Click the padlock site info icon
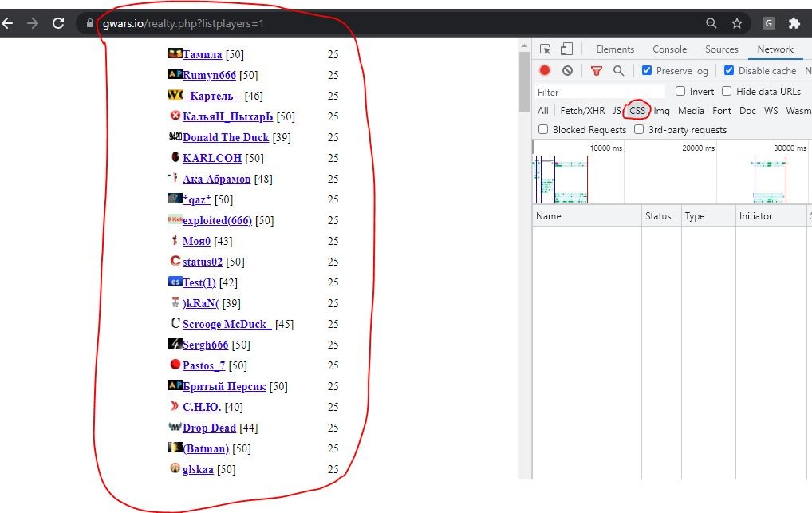 click(90, 23)
